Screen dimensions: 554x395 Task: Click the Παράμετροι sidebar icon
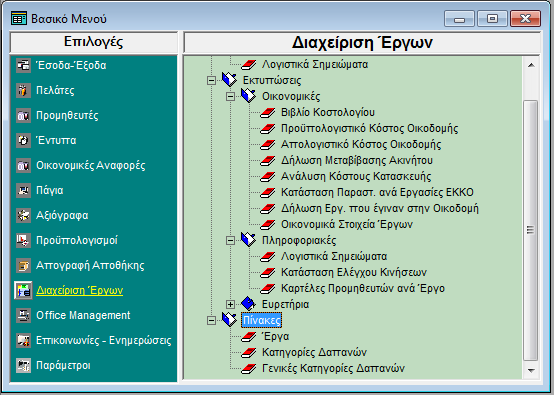(x=23, y=365)
